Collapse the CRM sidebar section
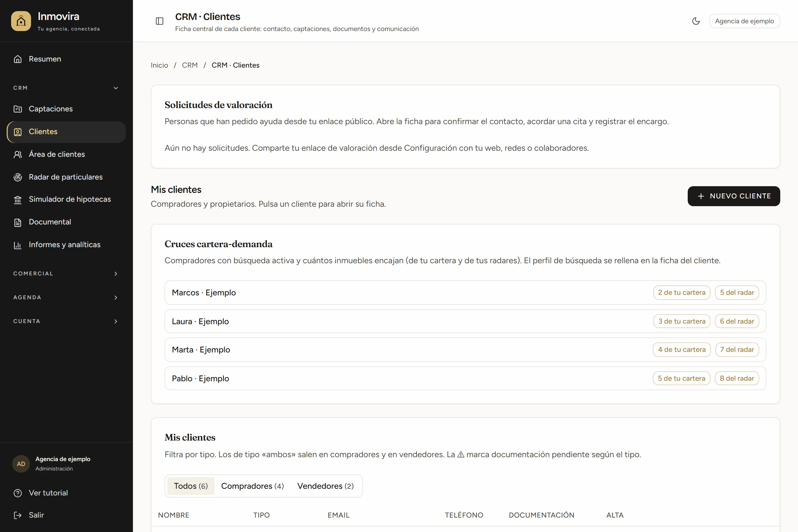This screenshot has width=798, height=532. coord(66,88)
